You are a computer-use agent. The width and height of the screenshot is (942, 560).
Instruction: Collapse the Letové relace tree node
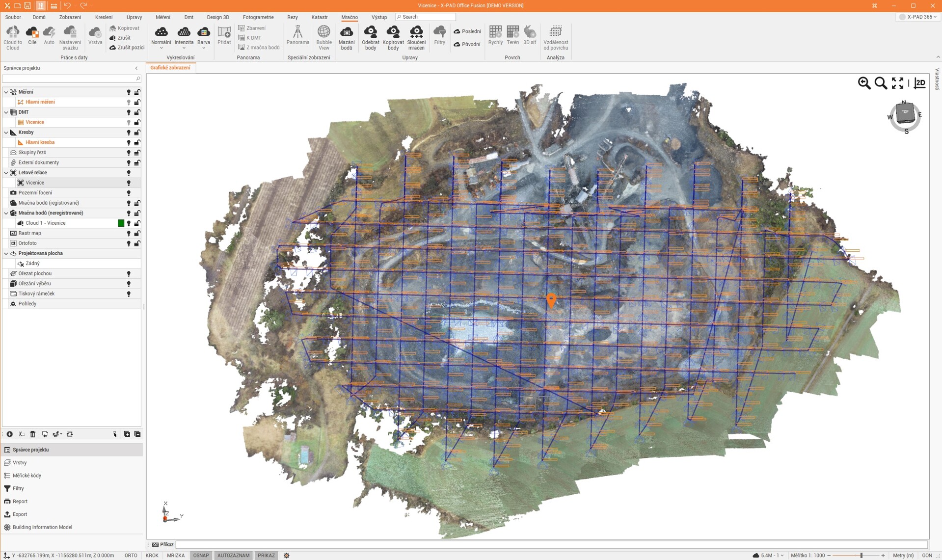(x=6, y=173)
